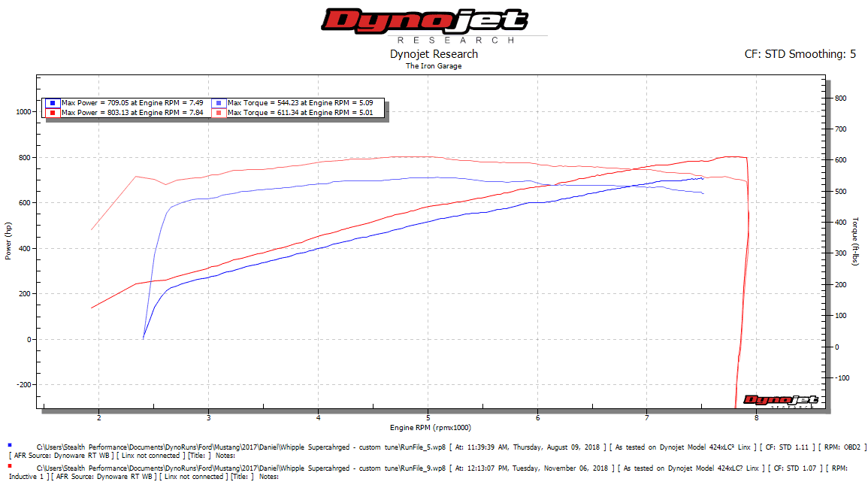Click "The Iron Garage" subtitle
The image size is (868, 488).
434,66
